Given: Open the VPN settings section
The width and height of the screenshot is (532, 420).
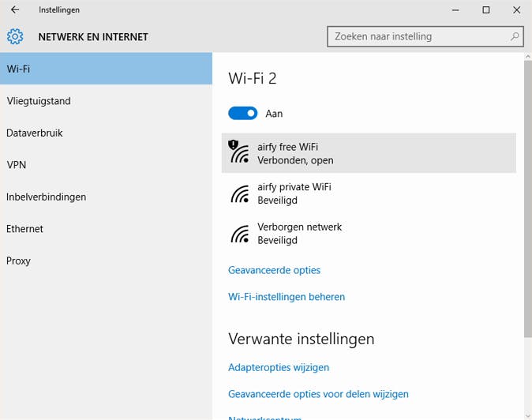Looking at the screenshot, I should point(17,165).
